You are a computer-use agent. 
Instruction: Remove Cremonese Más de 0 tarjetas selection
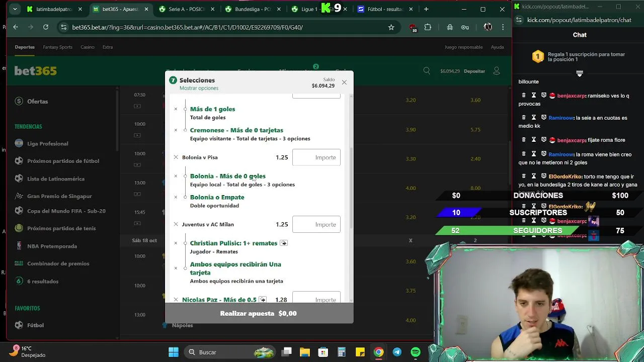(x=176, y=130)
